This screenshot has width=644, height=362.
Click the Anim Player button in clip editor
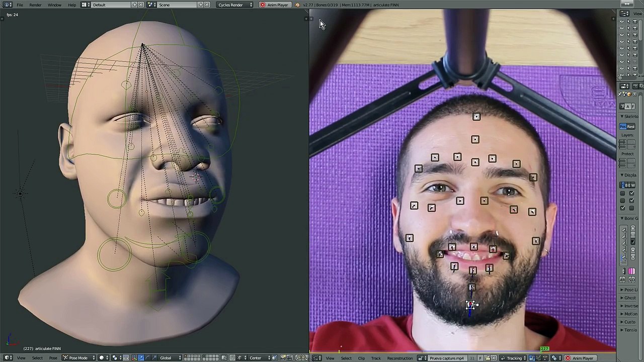580,358
